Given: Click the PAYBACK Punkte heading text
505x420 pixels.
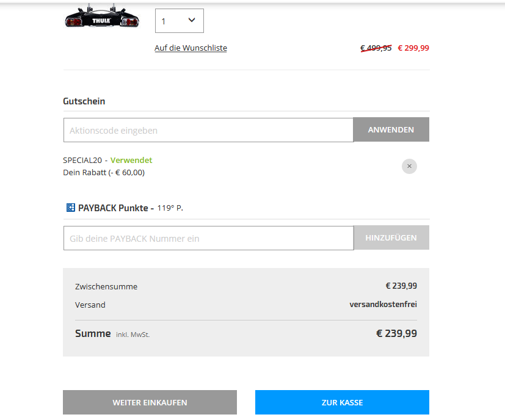Looking at the screenshot, I should pyautogui.click(x=114, y=208).
